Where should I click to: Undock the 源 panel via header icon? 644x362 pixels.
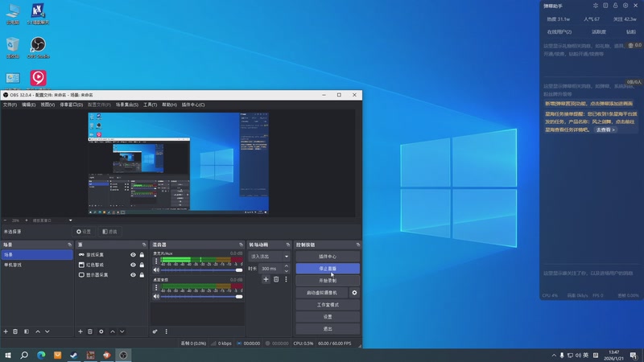(x=144, y=245)
